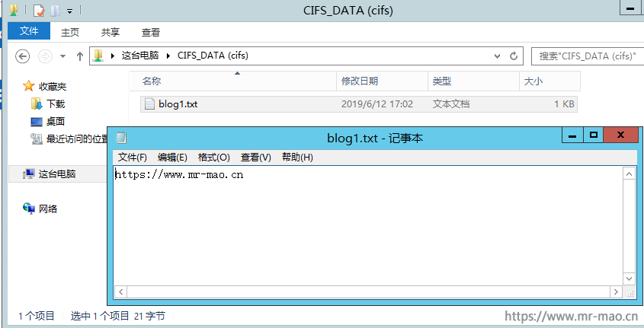
Task: Open 桌面 in navigation pane
Action: [56, 121]
